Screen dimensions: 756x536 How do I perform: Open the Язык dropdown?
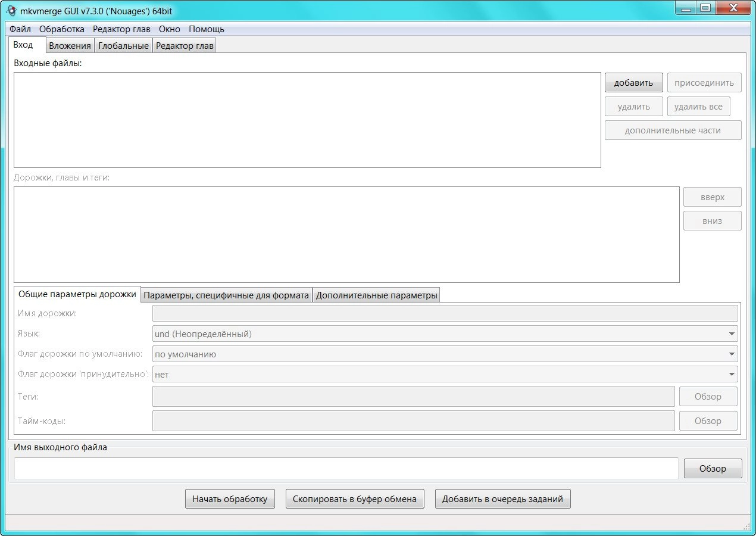[x=445, y=334]
